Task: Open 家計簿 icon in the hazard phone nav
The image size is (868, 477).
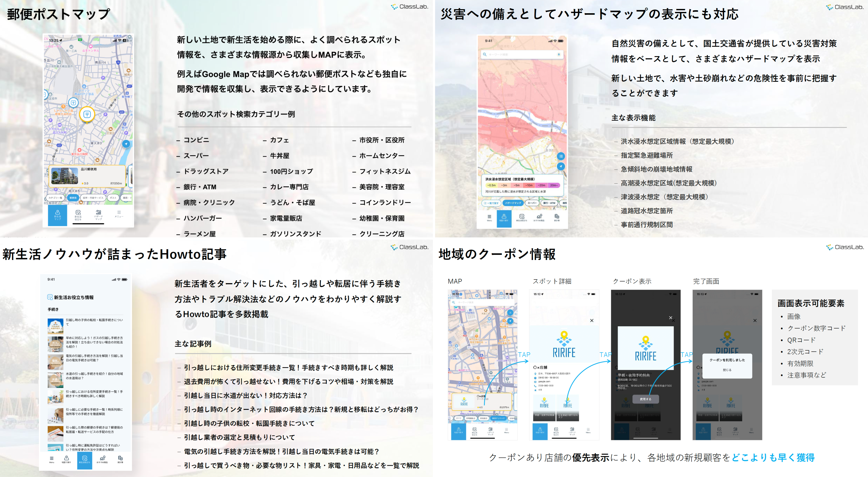Action: (x=557, y=217)
